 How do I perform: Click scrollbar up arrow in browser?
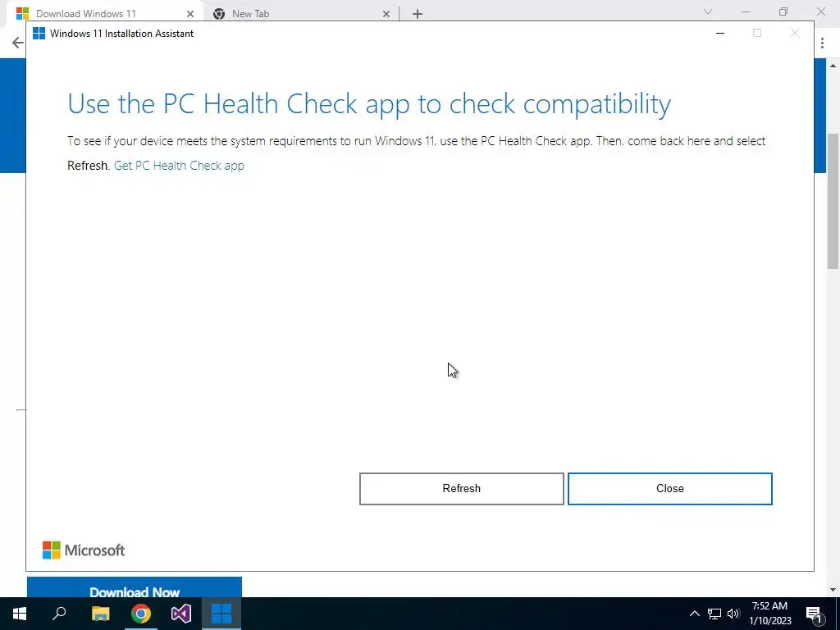[x=833, y=66]
